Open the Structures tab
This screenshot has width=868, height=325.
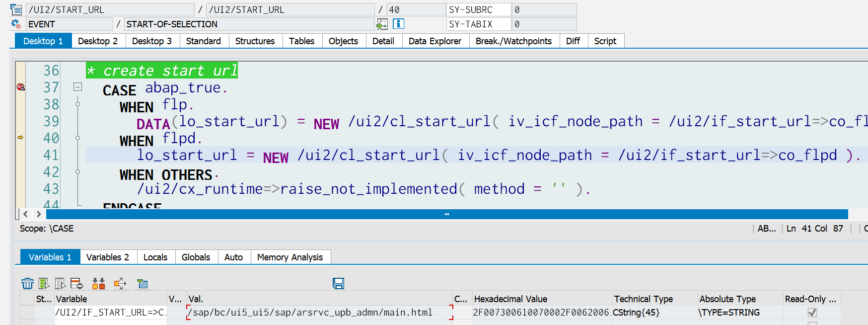pos(255,41)
